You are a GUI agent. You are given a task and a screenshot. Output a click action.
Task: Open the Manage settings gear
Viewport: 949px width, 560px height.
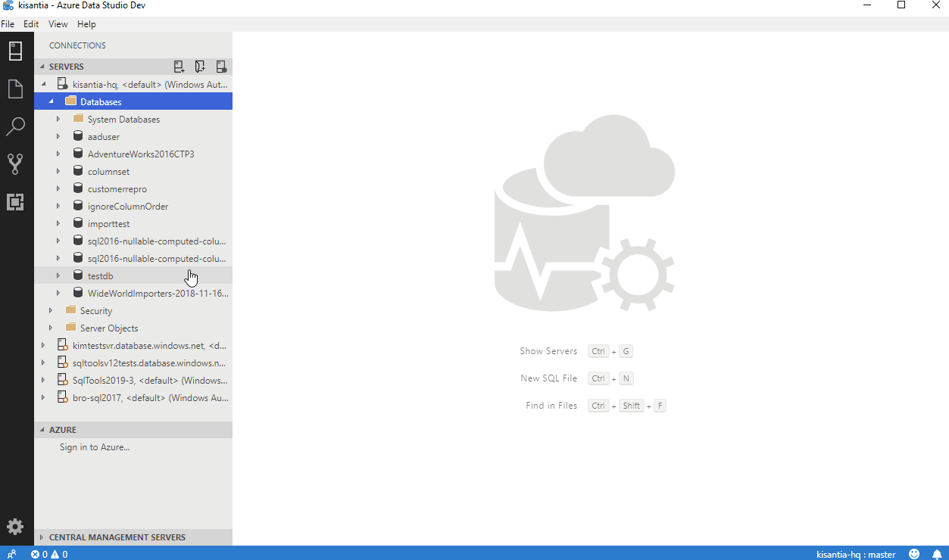[15, 527]
